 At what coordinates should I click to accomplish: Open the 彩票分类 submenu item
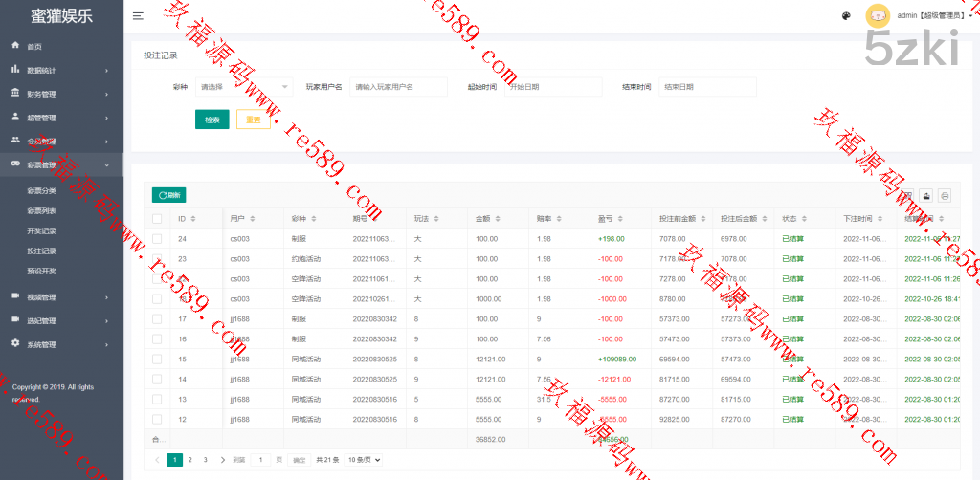[42, 191]
